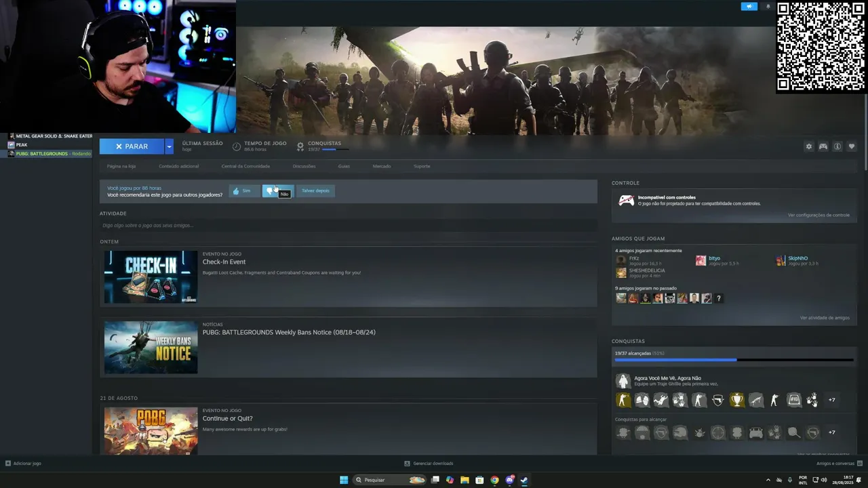The image size is (868, 488).
Task: Open Steam icon in Windows taskbar
Action: (x=524, y=480)
